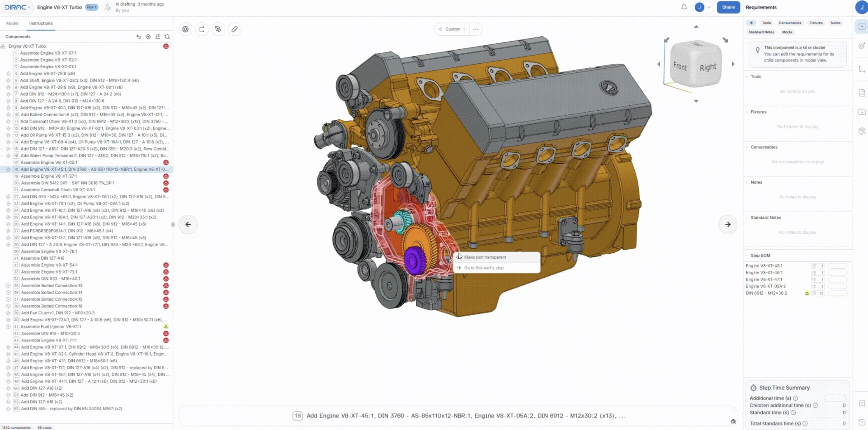Open the document sheet sidebar icon
The image size is (868, 430).
coord(862,93)
